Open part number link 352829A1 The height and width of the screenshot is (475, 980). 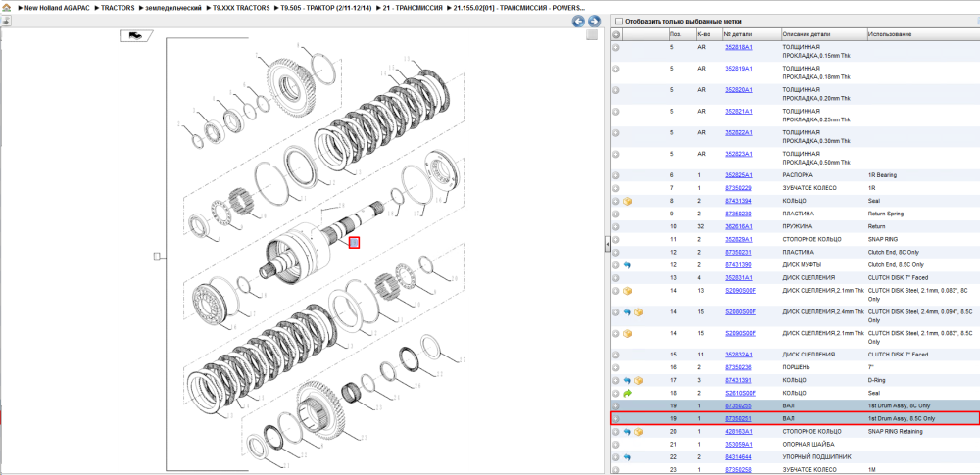pyautogui.click(x=738, y=239)
